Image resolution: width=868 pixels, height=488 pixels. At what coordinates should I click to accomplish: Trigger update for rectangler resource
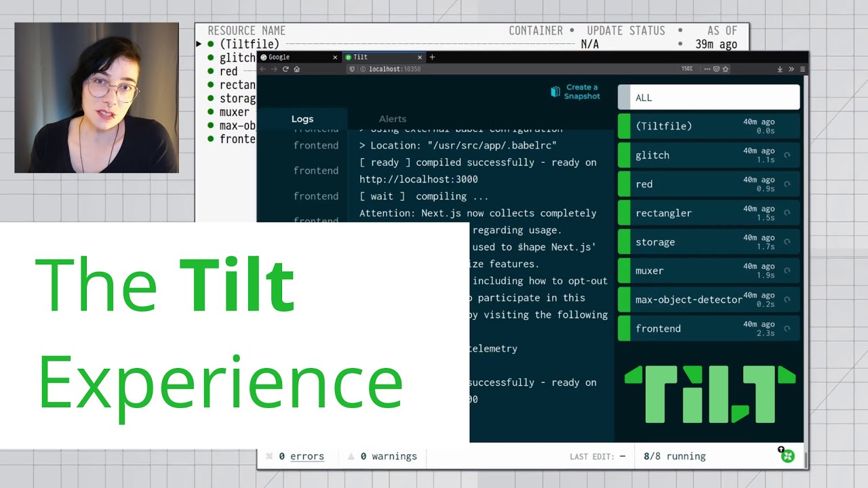(x=787, y=213)
